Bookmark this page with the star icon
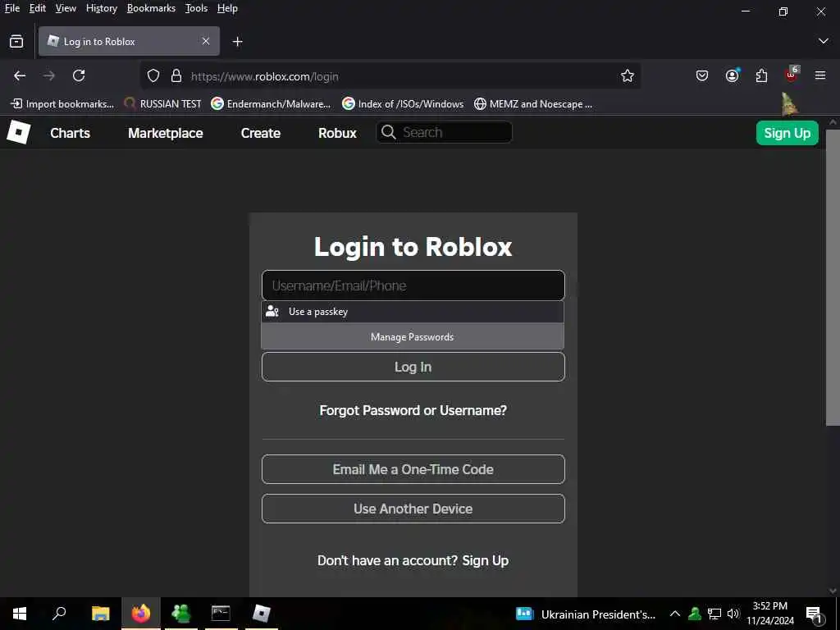This screenshot has width=840, height=630. (628, 76)
